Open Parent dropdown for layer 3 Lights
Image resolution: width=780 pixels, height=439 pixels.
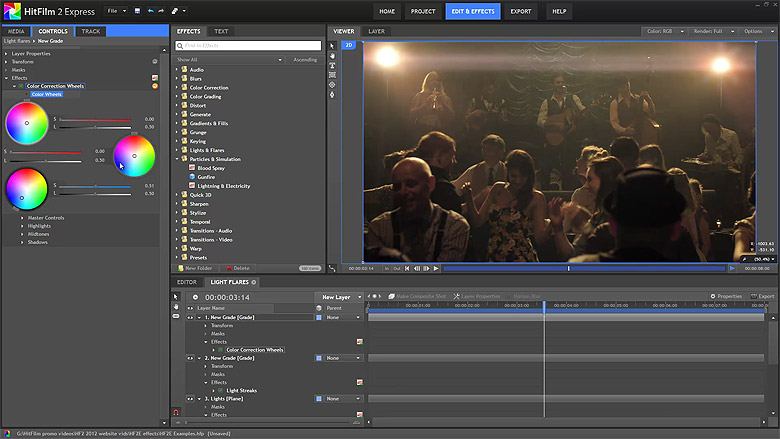[x=343, y=399]
